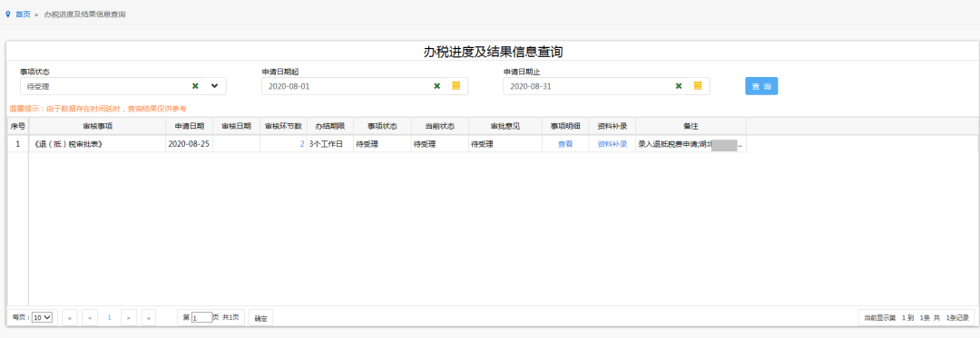Clear the 申请日期止 date with its X icon
This screenshot has width=980, height=338.
679,86
